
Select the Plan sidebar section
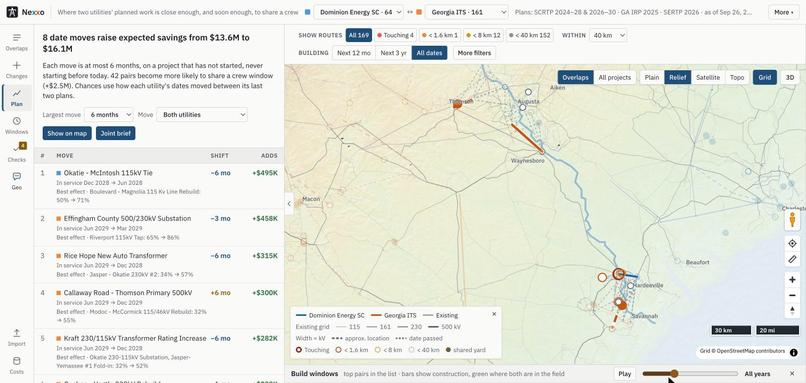[17, 98]
